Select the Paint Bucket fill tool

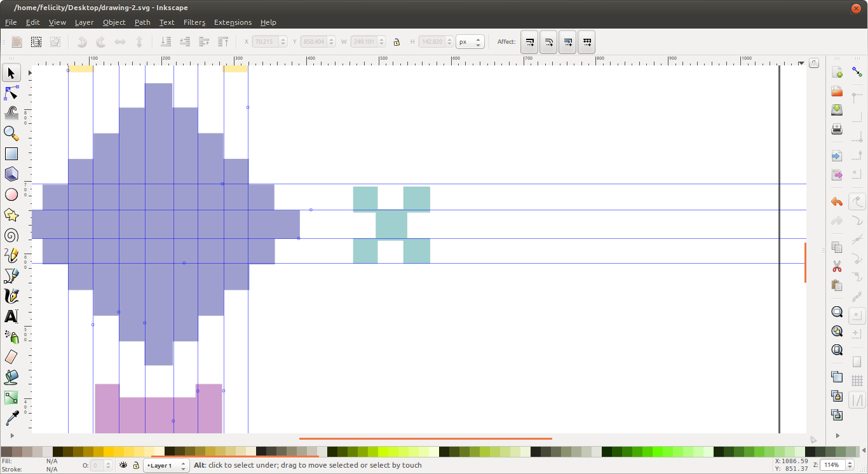(11, 377)
